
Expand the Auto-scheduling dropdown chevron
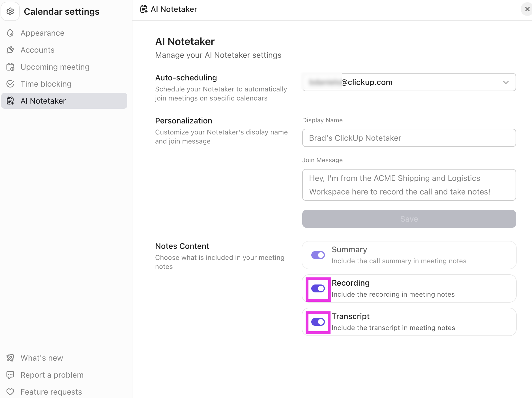point(506,82)
